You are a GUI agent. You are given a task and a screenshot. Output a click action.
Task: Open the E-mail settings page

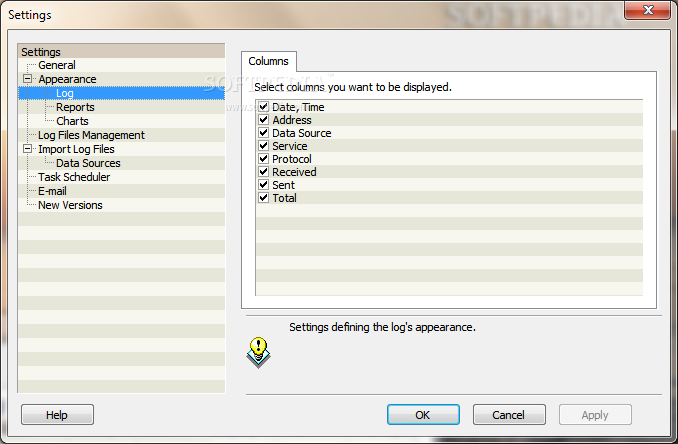click(x=52, y=191)
